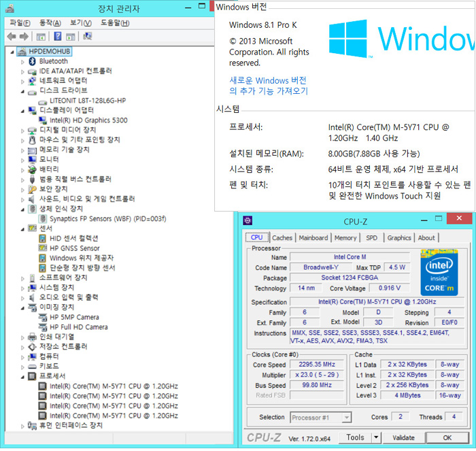Screen dimensions: 476x451
Task: Click the 키보드 keyboard icon
Action: click(x=32, y=367)
